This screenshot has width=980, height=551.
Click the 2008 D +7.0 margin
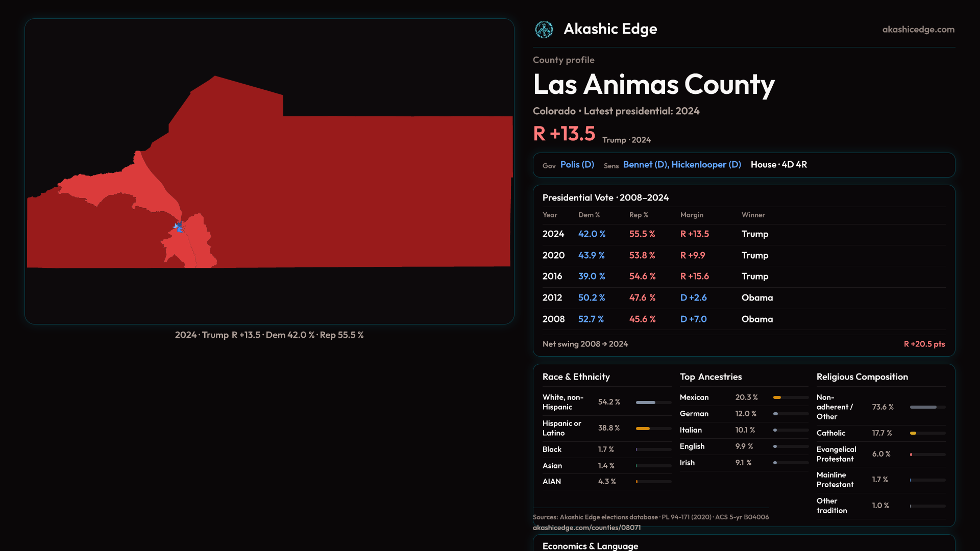[x=693, y=319]
